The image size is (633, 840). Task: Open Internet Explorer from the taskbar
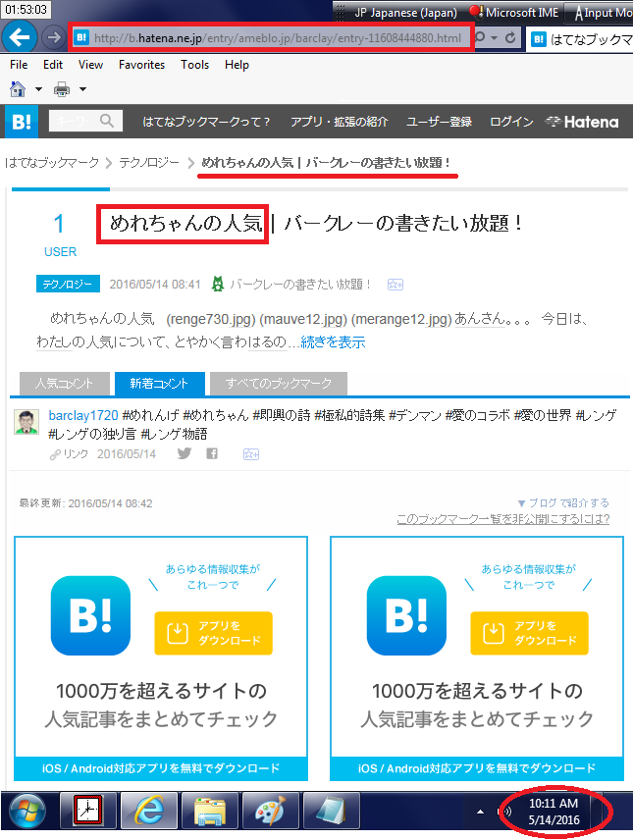[x=148, y=812]
